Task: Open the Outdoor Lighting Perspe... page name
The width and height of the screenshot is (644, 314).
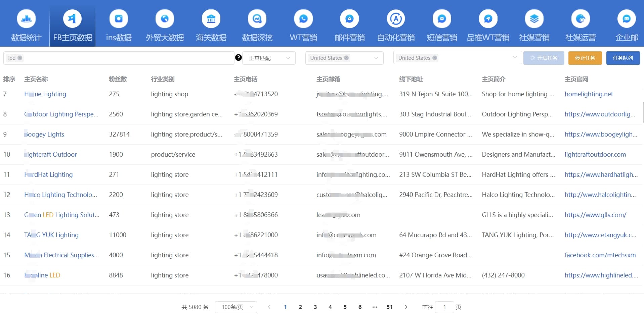Action: [x=61, y=114]
